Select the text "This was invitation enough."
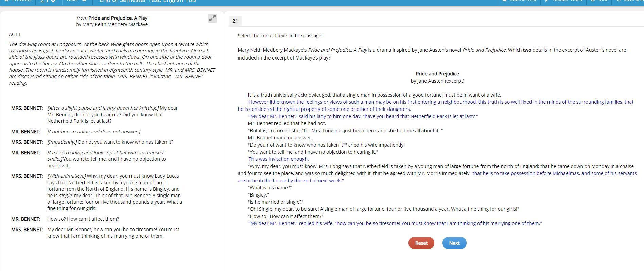Screen dimensions: 644x271 point(279,159)
